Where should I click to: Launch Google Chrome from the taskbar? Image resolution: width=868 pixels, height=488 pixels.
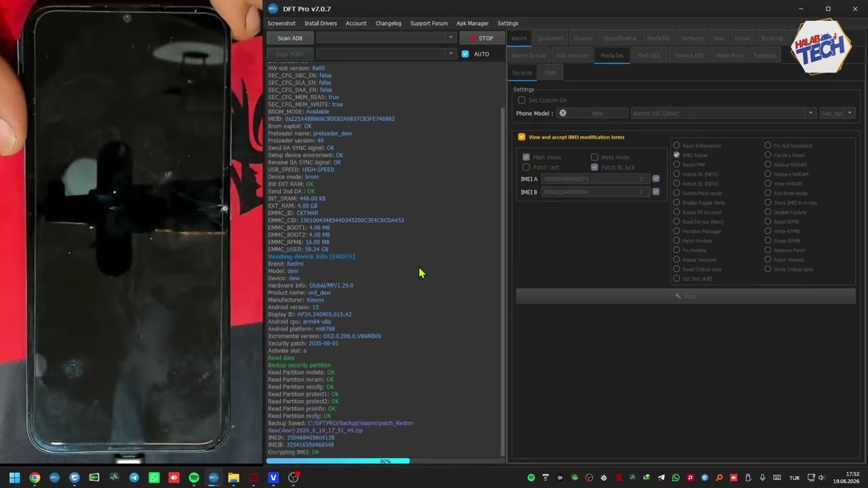35,478
